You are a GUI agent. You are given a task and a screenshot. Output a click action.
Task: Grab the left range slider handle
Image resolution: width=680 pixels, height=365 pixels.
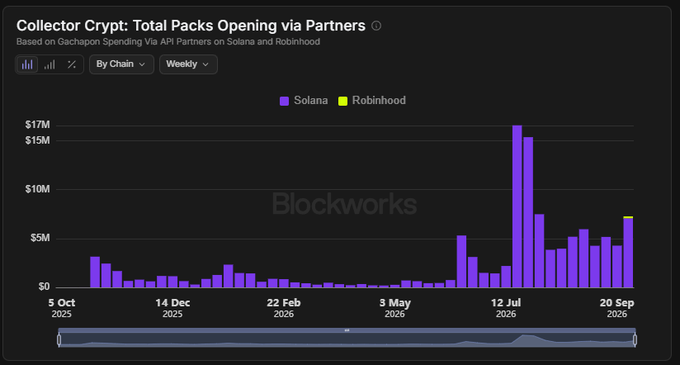tap(59, 340)
